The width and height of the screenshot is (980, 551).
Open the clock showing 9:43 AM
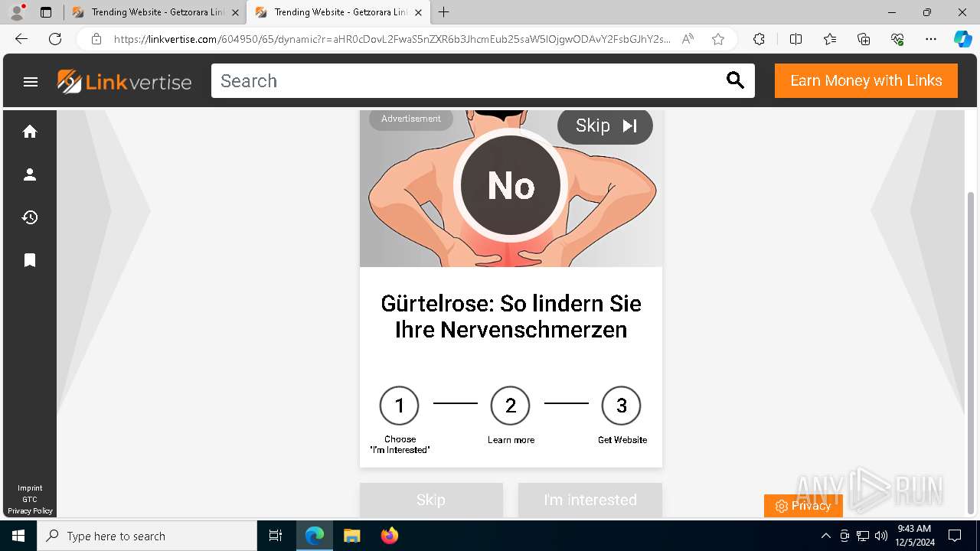click(x=914, y=536)
